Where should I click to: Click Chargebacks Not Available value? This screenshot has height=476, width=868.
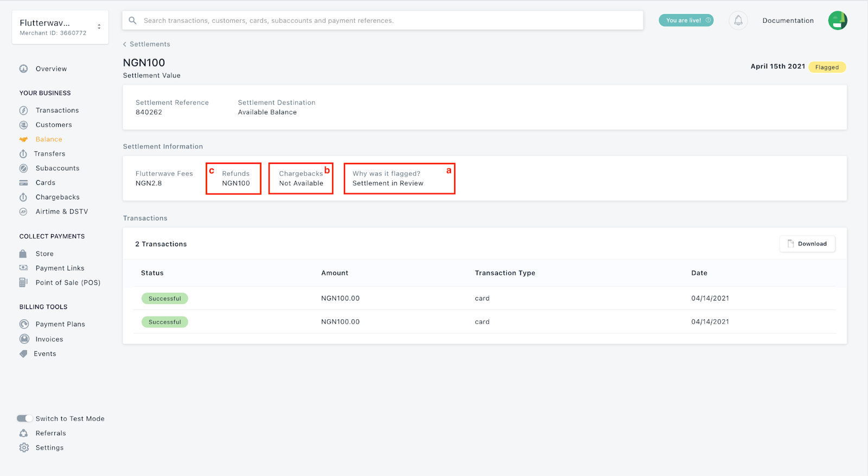301,183
